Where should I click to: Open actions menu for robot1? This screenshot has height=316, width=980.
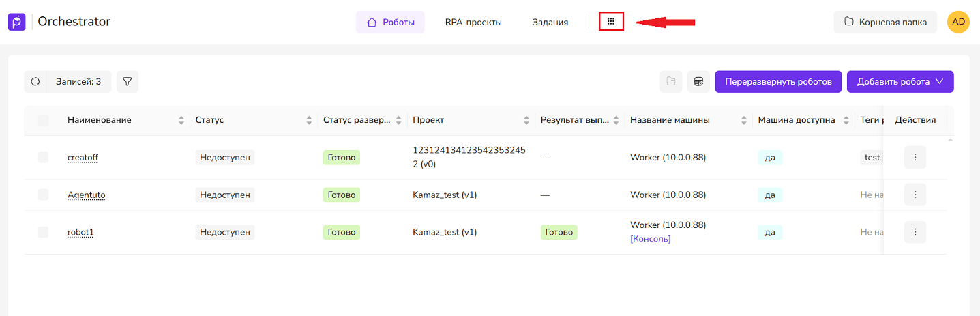[x=915, y=232]
